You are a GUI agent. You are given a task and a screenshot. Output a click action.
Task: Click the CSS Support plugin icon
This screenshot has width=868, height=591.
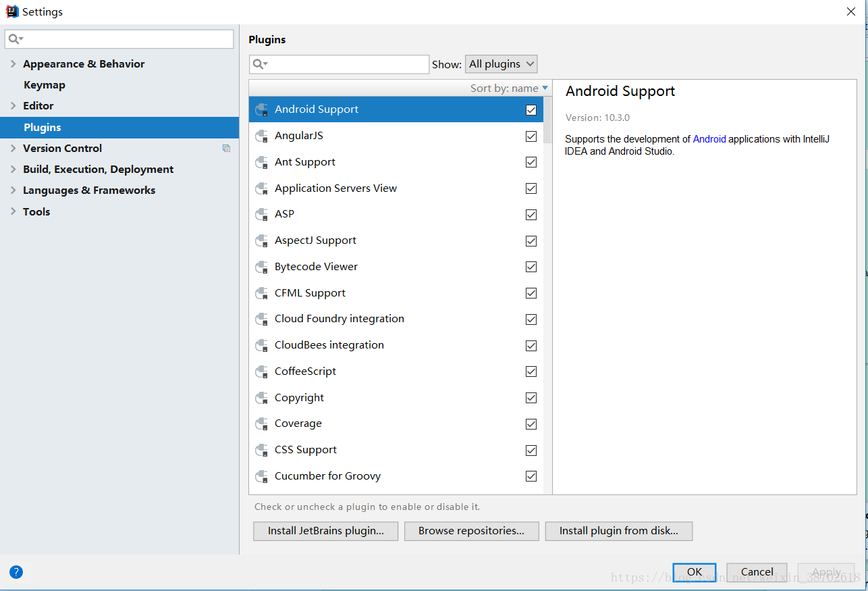(262, 450)
